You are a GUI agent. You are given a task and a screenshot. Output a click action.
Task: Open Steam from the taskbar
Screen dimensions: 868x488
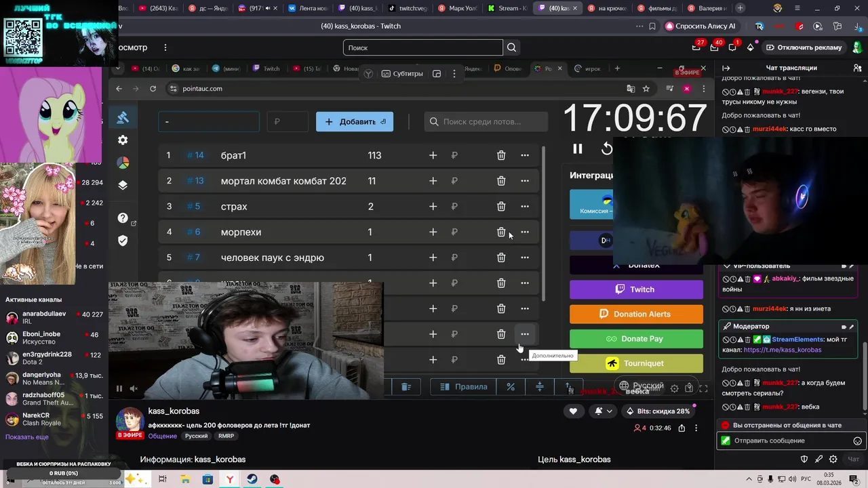(x=252, y=479)
